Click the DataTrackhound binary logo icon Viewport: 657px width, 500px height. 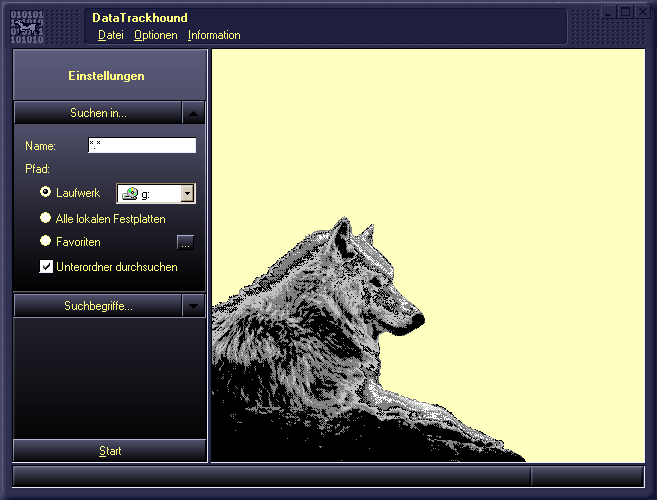[29, 26]
